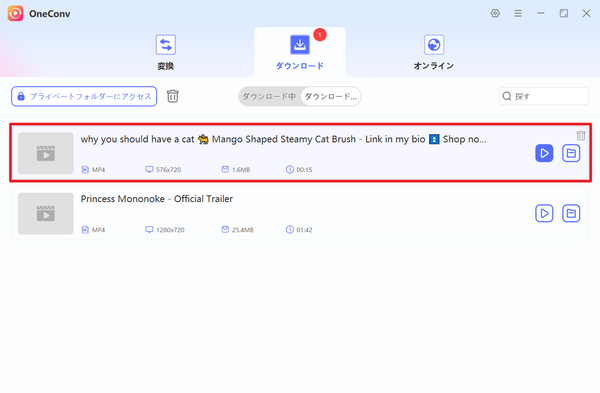Click trash icon beside private folder button
600x393 pixels.
(173, 96)
